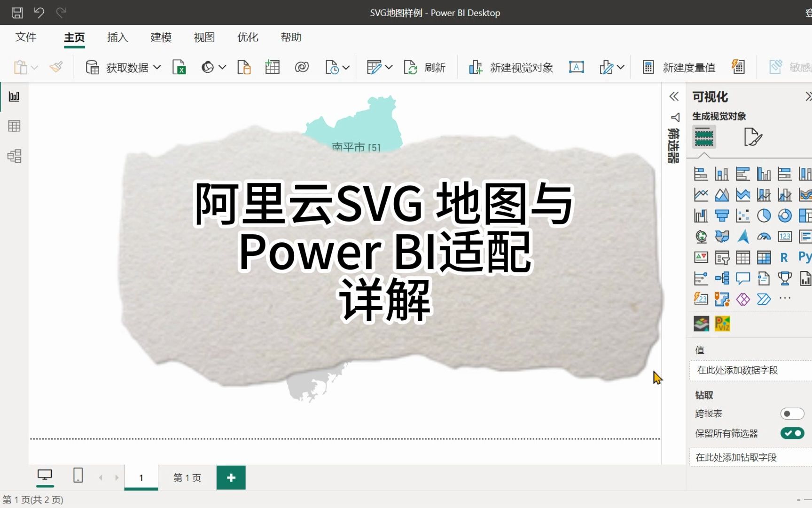This screenshot has height=508, width=812.
Task: Expand the transform data dropdown arrow
Action: (389, 68)
